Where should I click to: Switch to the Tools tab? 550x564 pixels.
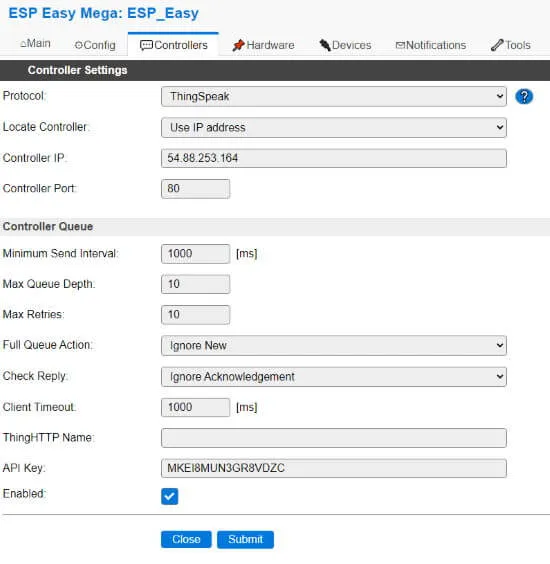click(x=511, y=45)
